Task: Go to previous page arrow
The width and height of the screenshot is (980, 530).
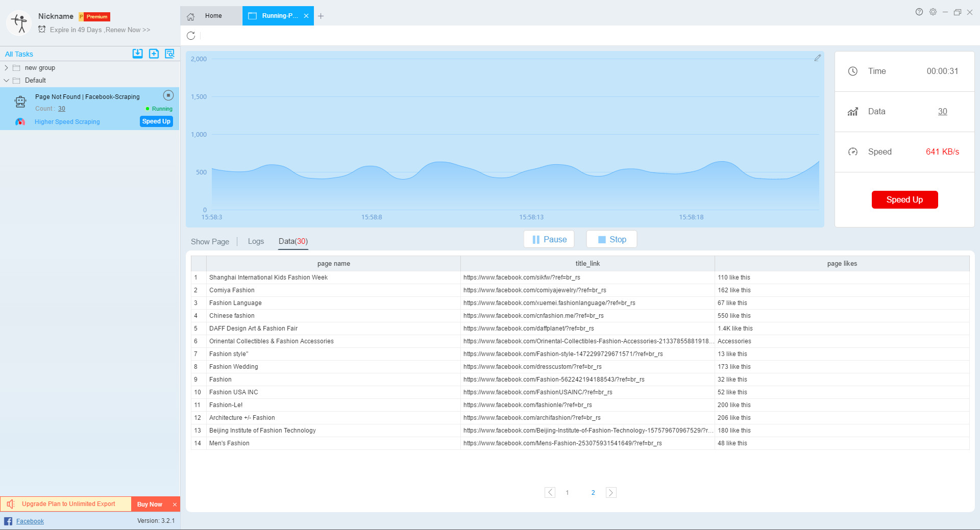Action: tap(550, 493)
